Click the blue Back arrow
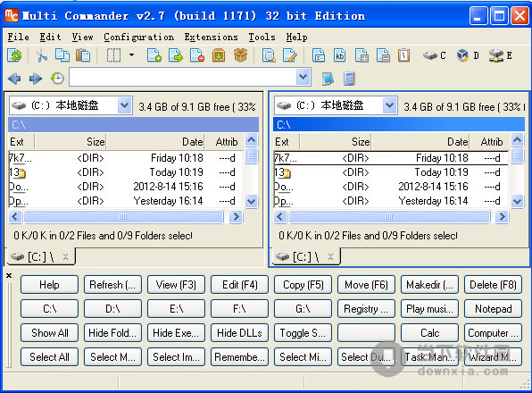 (14, 79)
